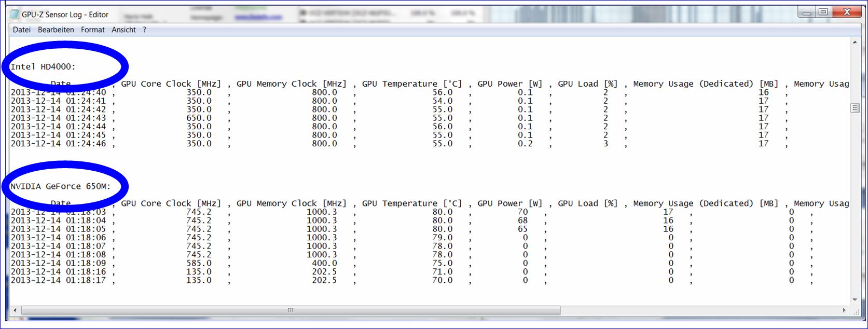The height and width of the screenshot is (329, 868).
Task: Click the horizontal scrollbar thumb
Action: (x=291, y=310)
